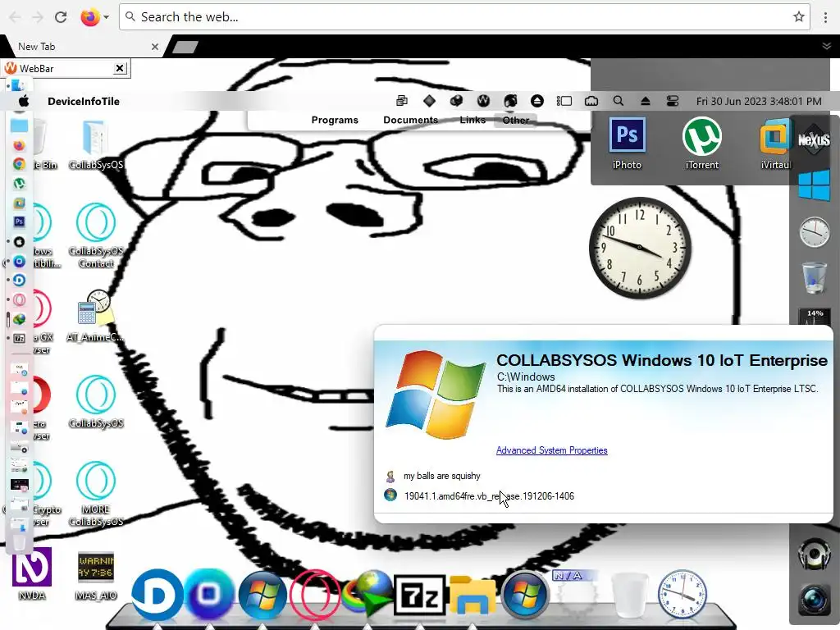This screenshot has height=630, width=840.
Task: Click Windows logo on the right dock
Action: point(814,185)
